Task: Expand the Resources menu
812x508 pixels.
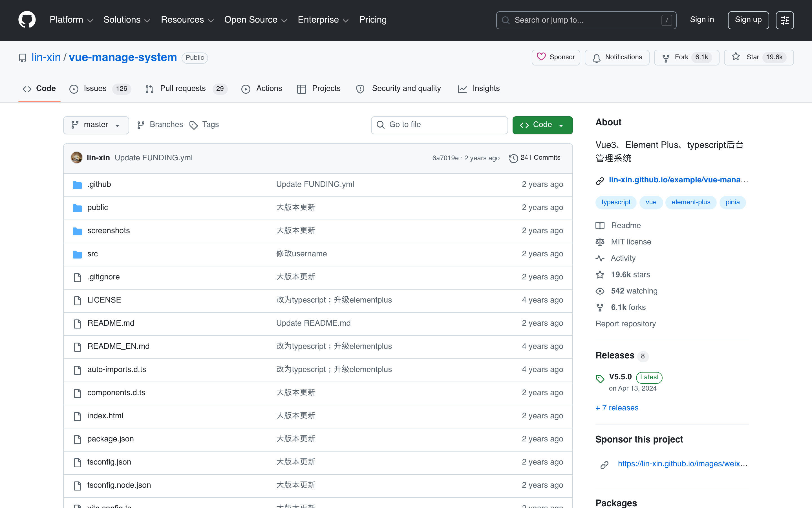Action: click(187, 20)
